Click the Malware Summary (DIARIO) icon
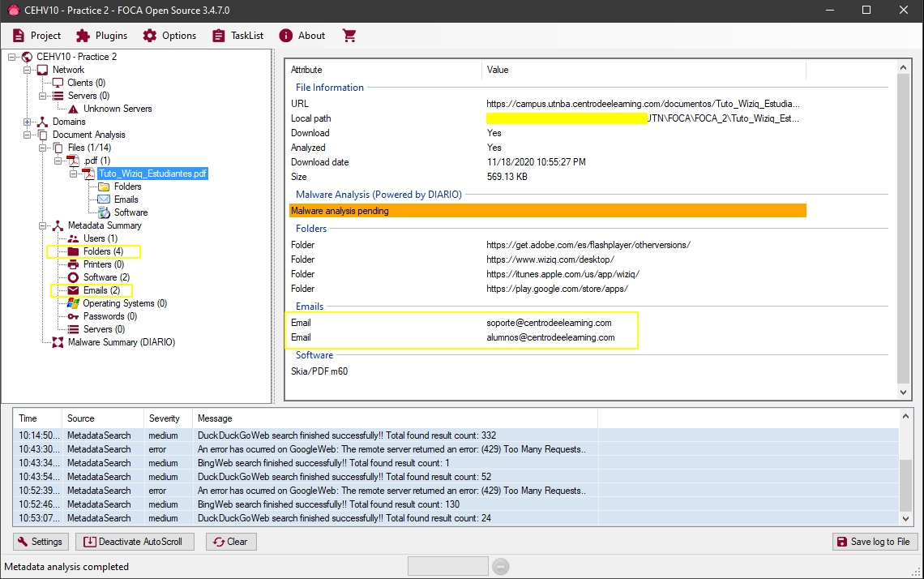Image resolution: width=924 pixels, height=579 pixels. (58, 342)
